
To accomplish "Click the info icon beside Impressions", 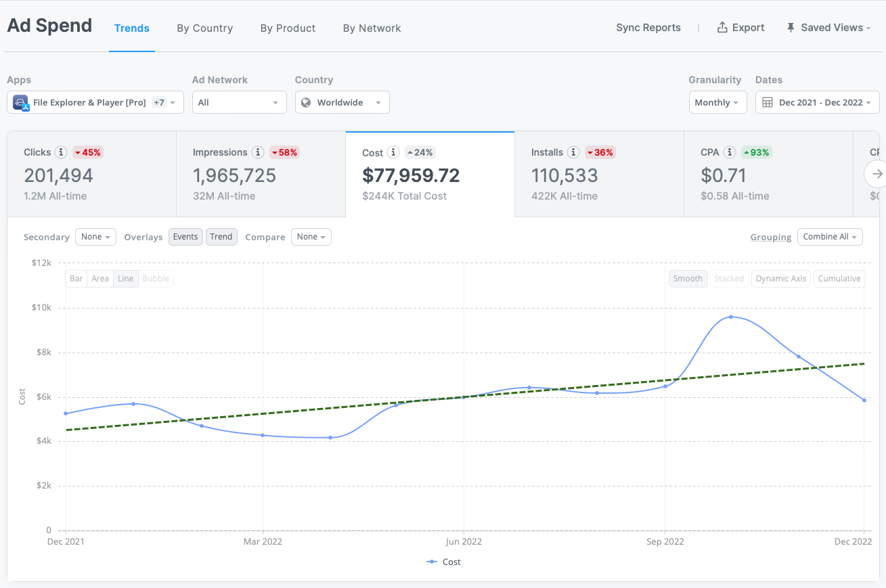I will coord(258,152).
